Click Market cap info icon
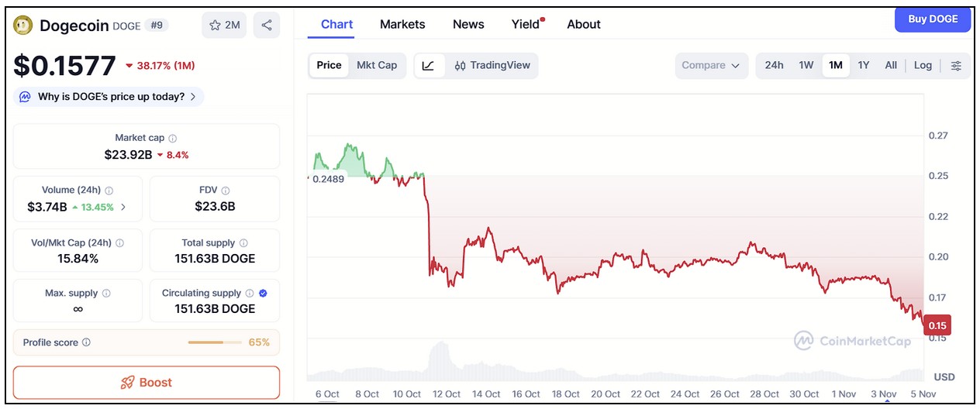The height and width of the screenshot is (409, 980). (173, 138)
